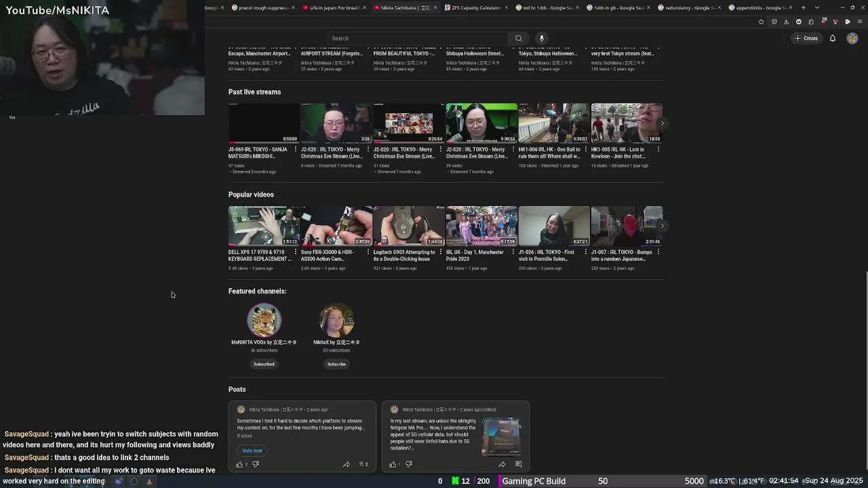Like the Netgear M6 Pro post

tap(393, 464)
